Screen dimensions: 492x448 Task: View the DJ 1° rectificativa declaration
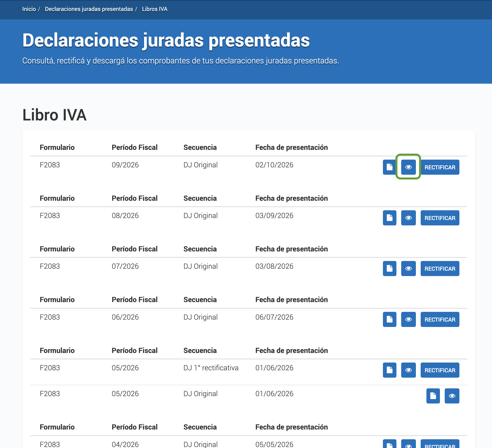tap(408, 370)
